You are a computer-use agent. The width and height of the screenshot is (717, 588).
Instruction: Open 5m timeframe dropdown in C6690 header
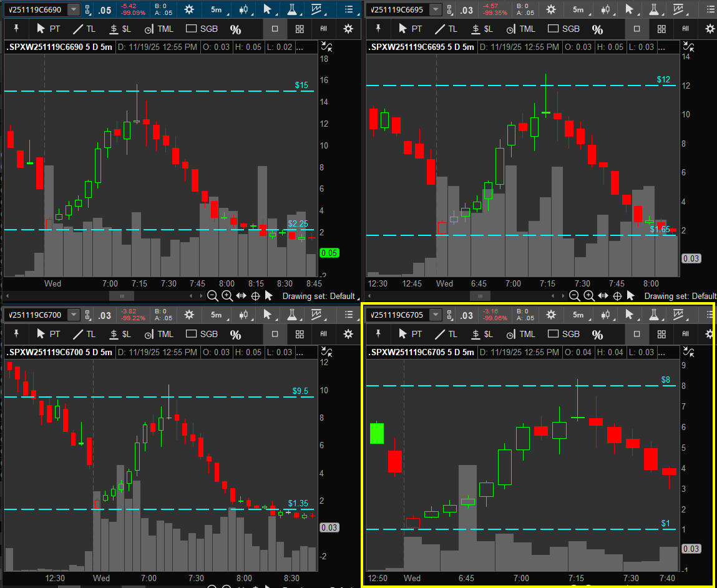tap(217, 9)
